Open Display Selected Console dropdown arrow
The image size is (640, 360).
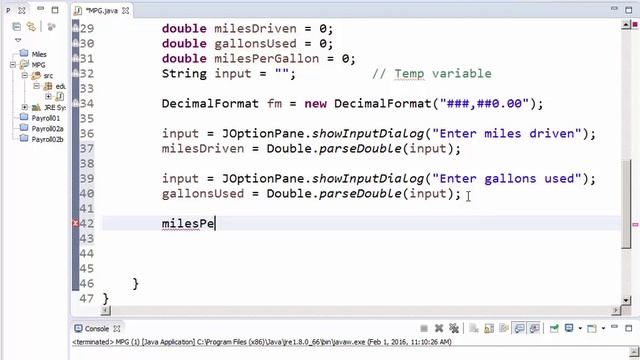[580, 329]
